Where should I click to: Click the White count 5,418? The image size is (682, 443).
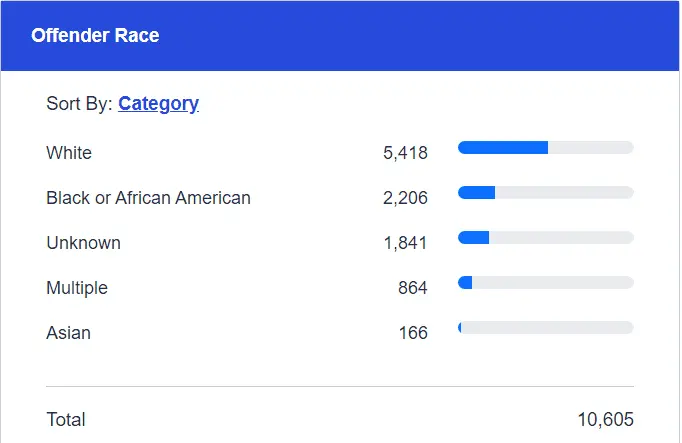[x=405, y=153]
